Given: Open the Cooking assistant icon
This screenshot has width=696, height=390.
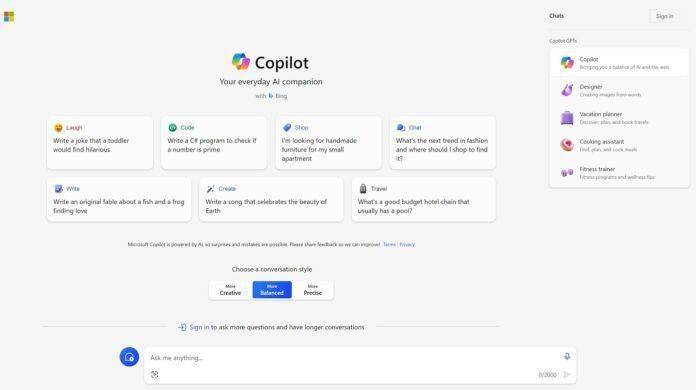Looking at the screenshot, I should 567,145.
